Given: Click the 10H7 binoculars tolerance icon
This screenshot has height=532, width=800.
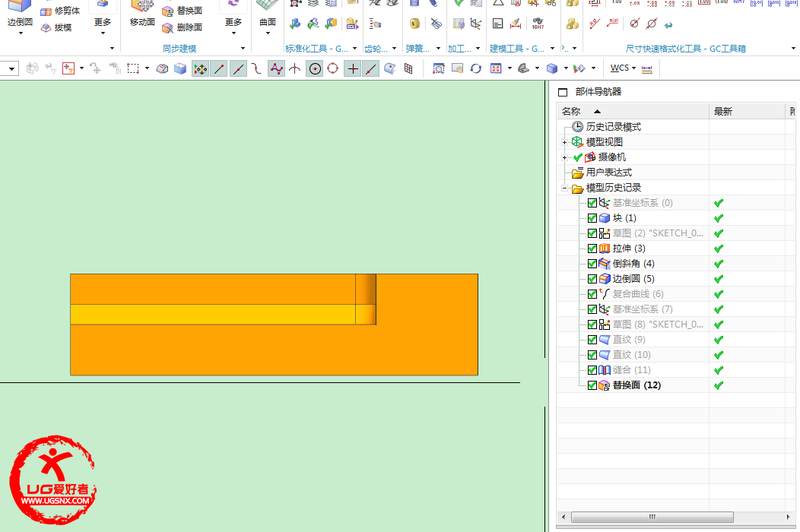Looking at the screenshot, I should click(538, 24).
